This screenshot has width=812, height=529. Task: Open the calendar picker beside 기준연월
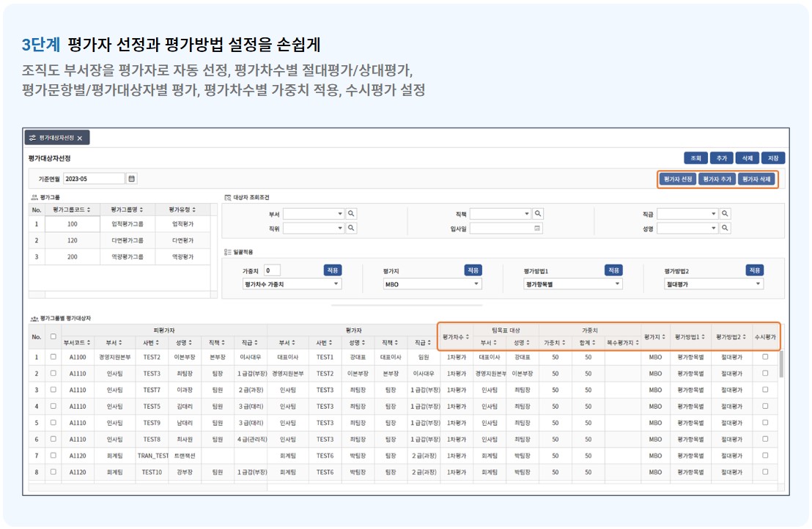tap(131, 179)
